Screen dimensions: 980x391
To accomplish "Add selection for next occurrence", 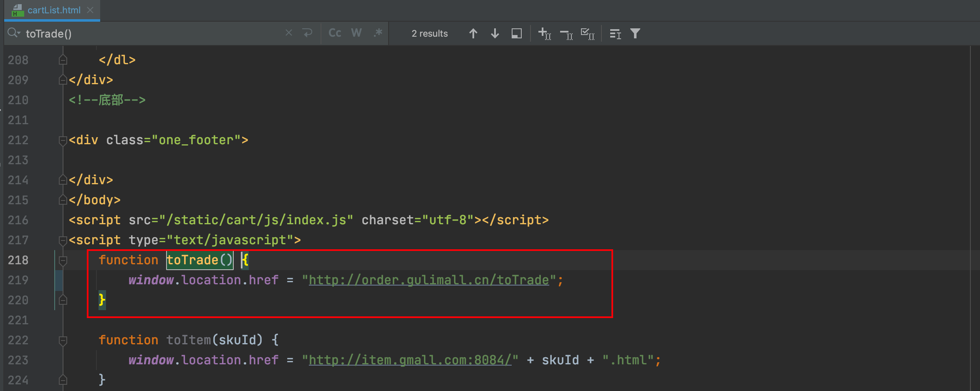I will click(x=545, y=33).
